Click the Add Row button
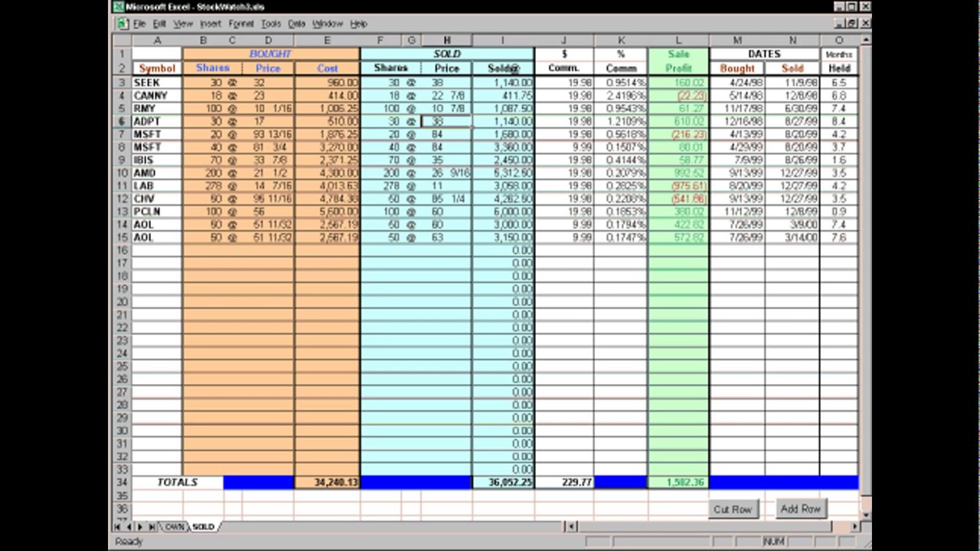Screen dimensions: 980x551 point(801,509)
